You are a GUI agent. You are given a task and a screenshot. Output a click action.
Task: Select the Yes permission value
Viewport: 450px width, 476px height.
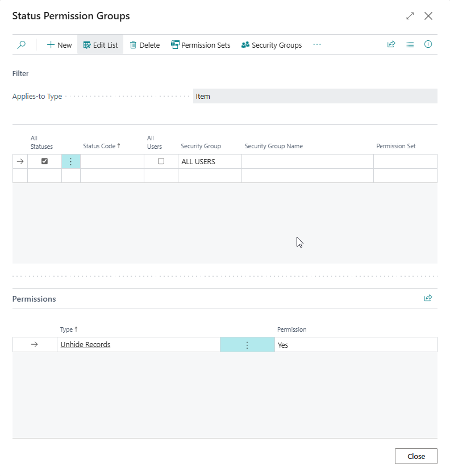click(356, 345)
